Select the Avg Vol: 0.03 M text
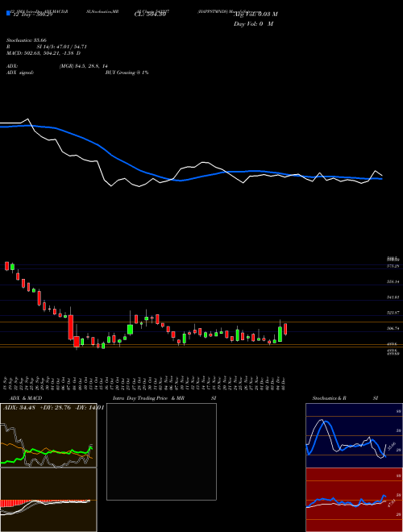The image size is (403, 532). coord(256,15)
